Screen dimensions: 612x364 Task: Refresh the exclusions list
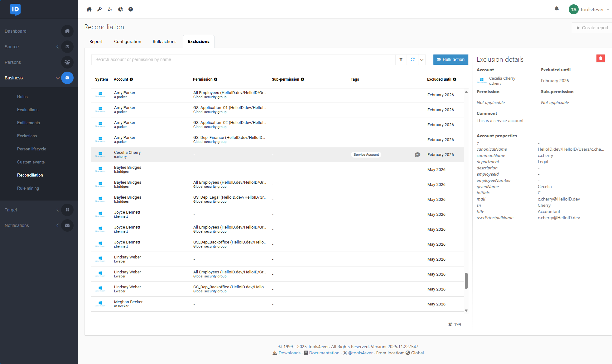coord(412,59)
